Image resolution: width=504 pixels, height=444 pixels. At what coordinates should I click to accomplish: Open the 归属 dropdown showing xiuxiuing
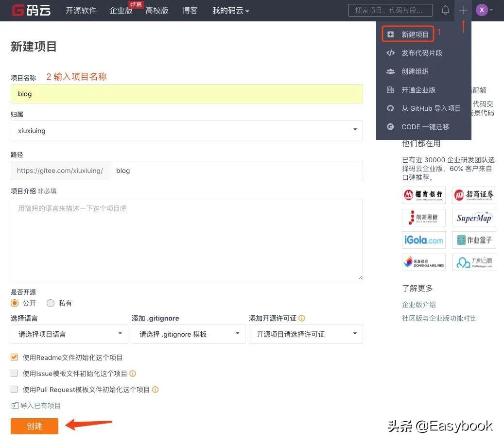coord(187,130)
